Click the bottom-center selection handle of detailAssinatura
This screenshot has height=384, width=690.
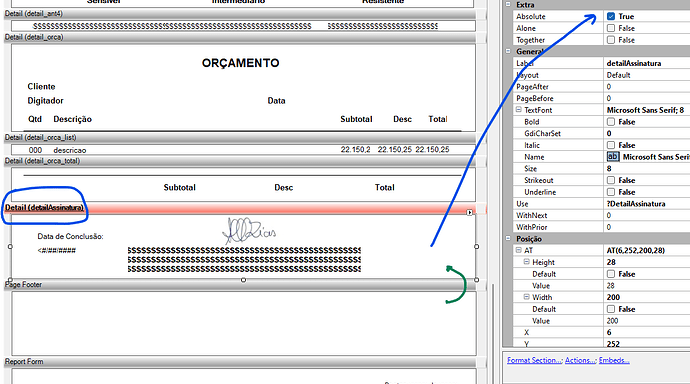243,280
